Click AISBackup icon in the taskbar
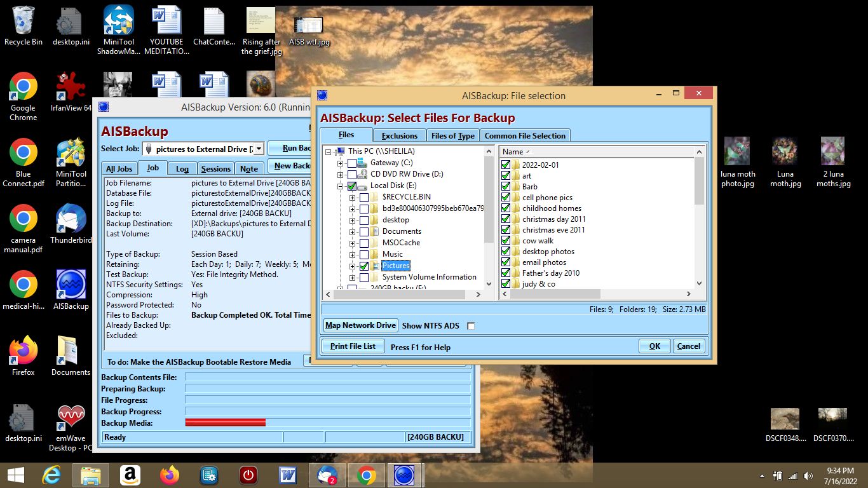Screen dimensions: 868x488 [403, 475]
